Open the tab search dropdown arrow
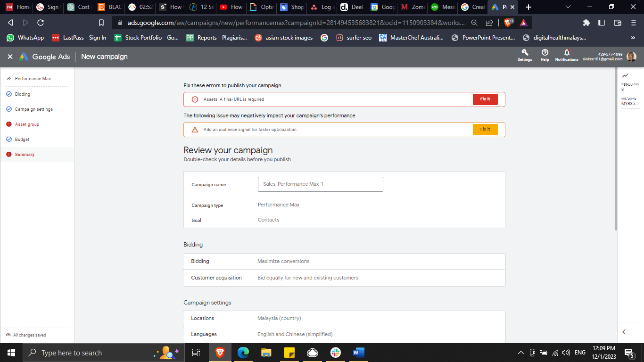This screenshot has width=644, height=362. click(568, 7)
